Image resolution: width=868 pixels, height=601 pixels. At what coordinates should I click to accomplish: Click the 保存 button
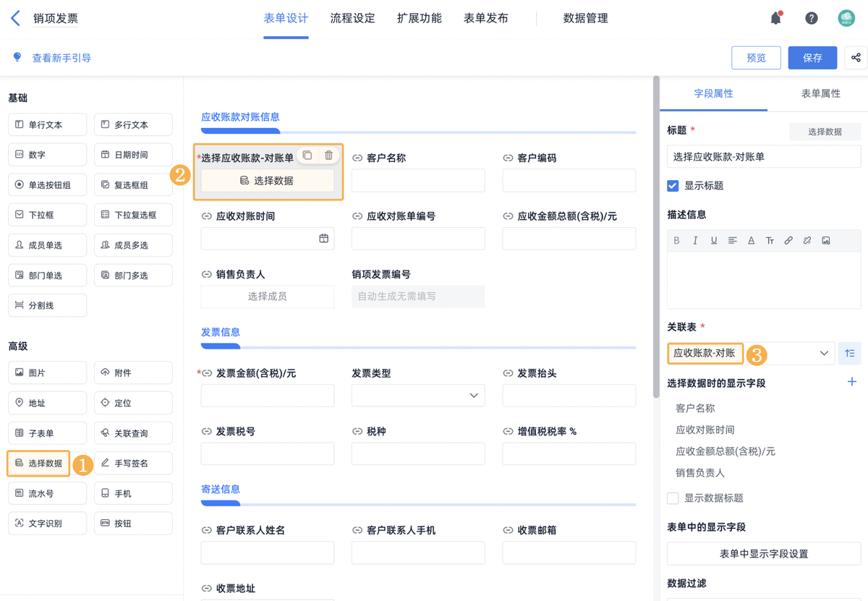click(x=812, y=58)
